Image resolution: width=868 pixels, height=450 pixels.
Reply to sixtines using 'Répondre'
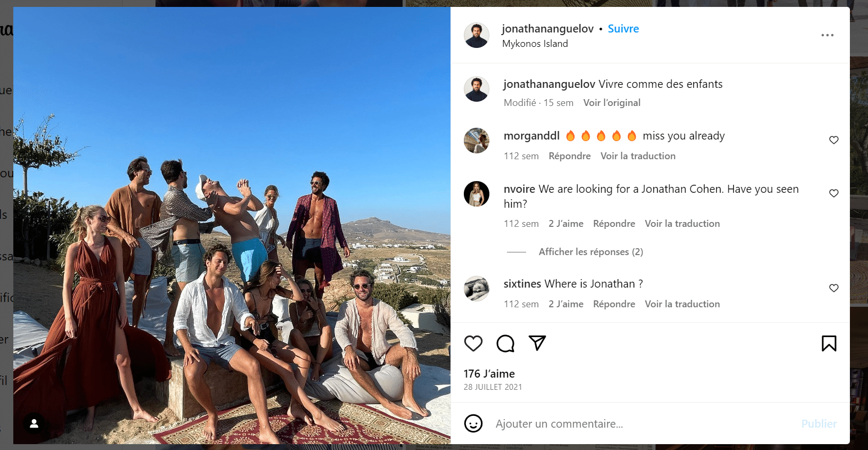pos(614,304)
